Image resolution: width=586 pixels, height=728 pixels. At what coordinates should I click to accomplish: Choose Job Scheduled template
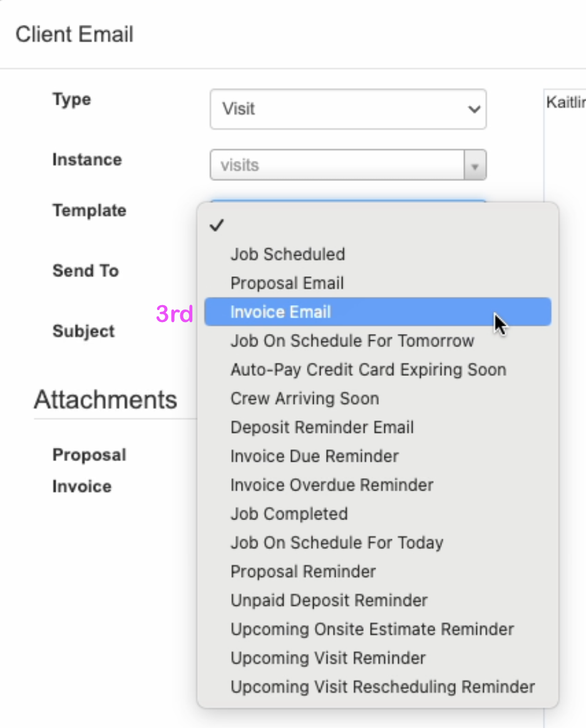coord(287,254)
